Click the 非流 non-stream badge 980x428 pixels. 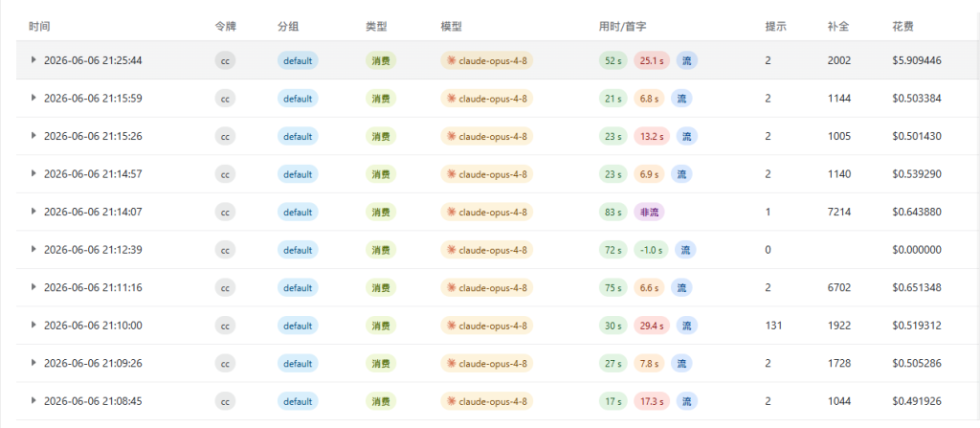point(649,213)
